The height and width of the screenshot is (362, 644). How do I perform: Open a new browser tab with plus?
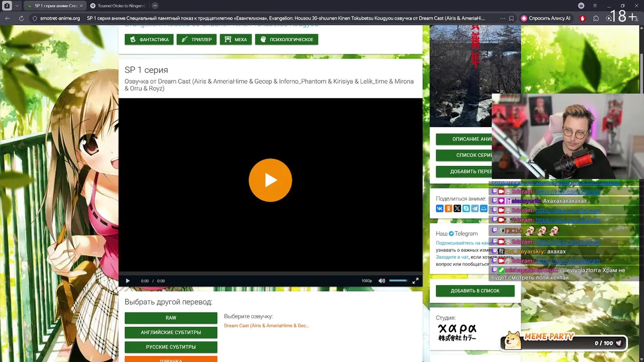(x=155, y=6)
